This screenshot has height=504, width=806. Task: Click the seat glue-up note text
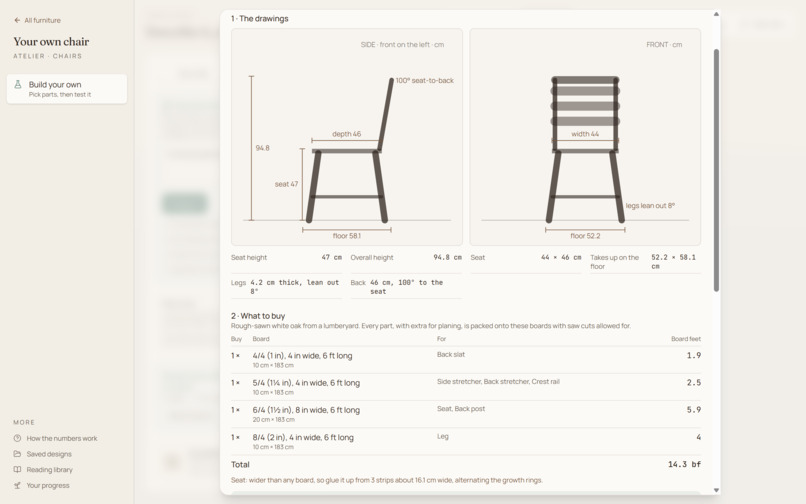click(x=387, y=480)
